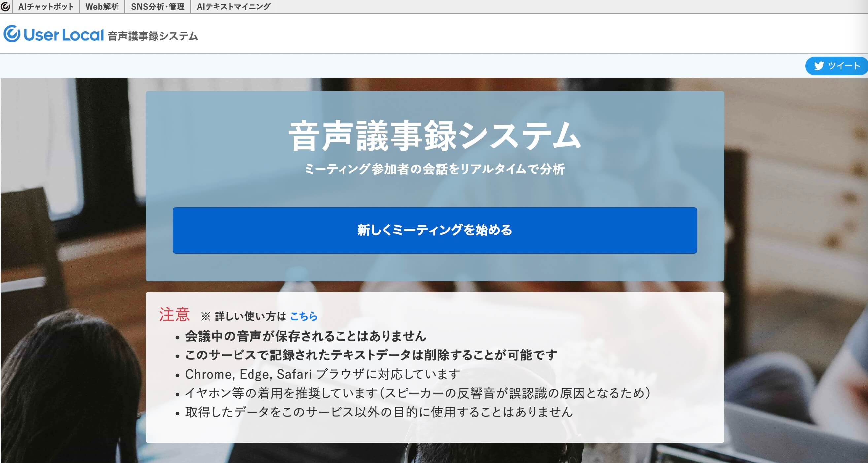868x463 pixels.
Task: Open the Web解析 menu item
Action: tap(102, 6)
